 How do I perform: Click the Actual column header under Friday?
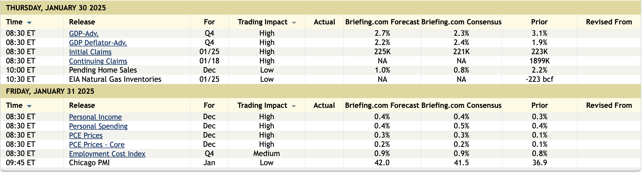click(x=324, y=105)
